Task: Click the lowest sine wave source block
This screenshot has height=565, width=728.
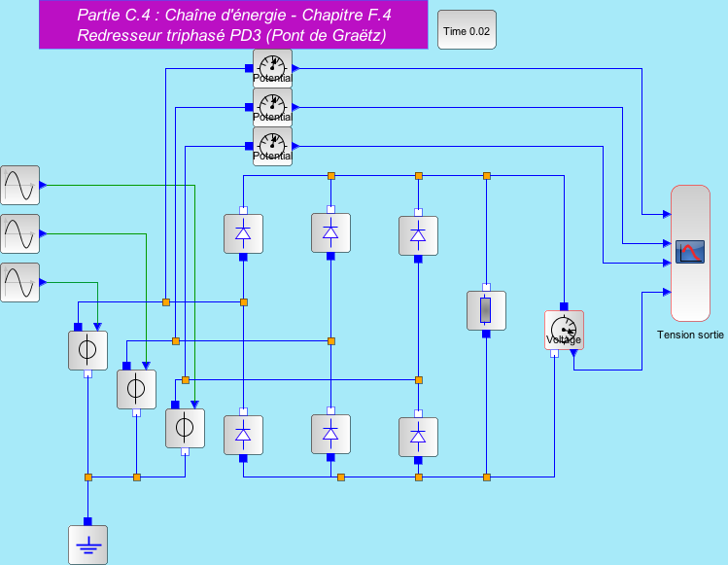Action: point(19,282)
